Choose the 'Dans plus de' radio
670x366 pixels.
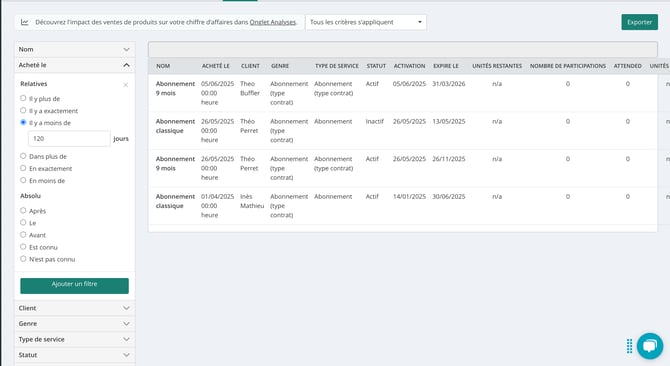pos(23,156)
